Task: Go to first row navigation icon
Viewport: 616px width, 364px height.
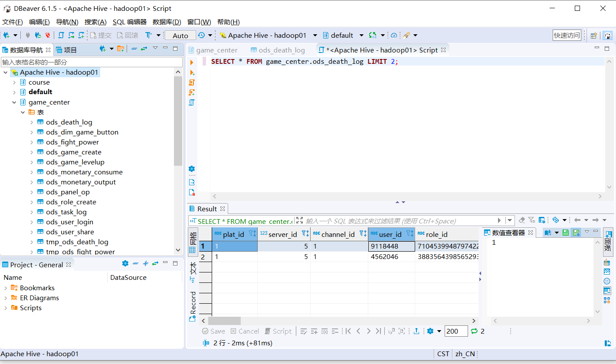Action: click(x=348, y=331)
